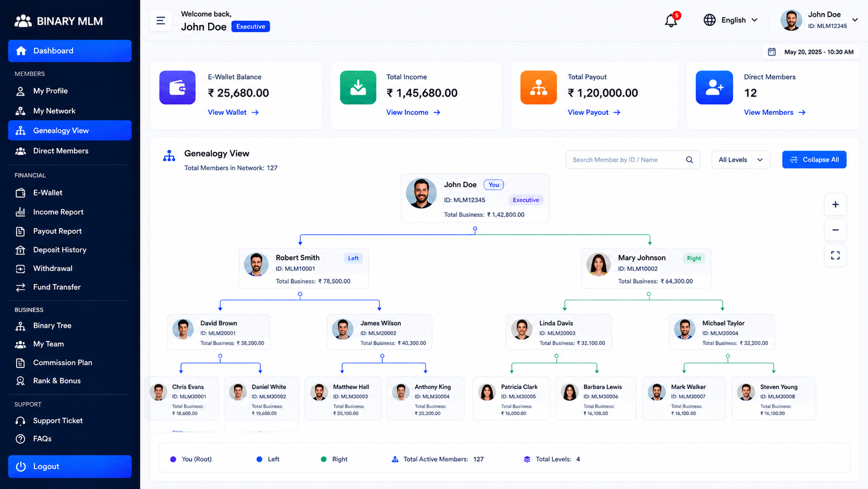868x489 pixels.
Task: Select the James Wilson member card
Action: [x=379, y=332]
